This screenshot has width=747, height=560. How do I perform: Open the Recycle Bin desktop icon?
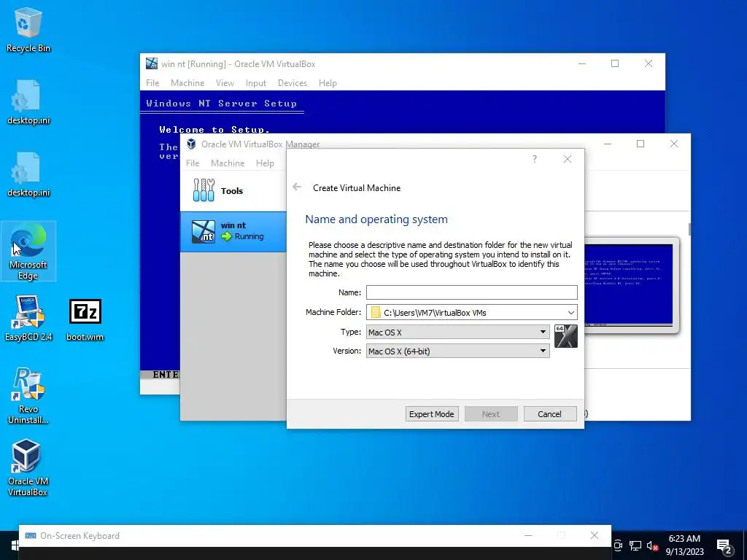[28, 29]
